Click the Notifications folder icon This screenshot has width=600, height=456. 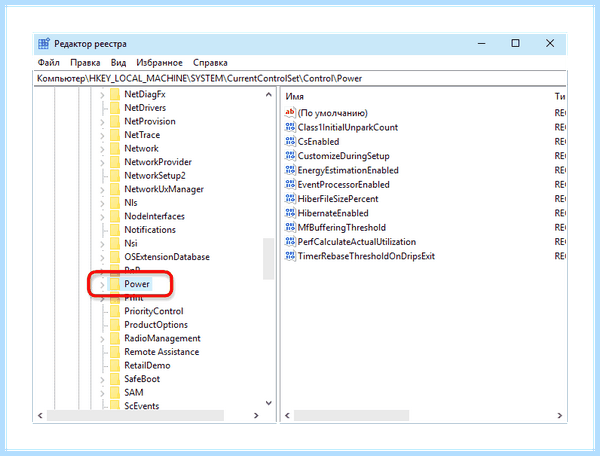pyautogui.click(x=115, y=230)
